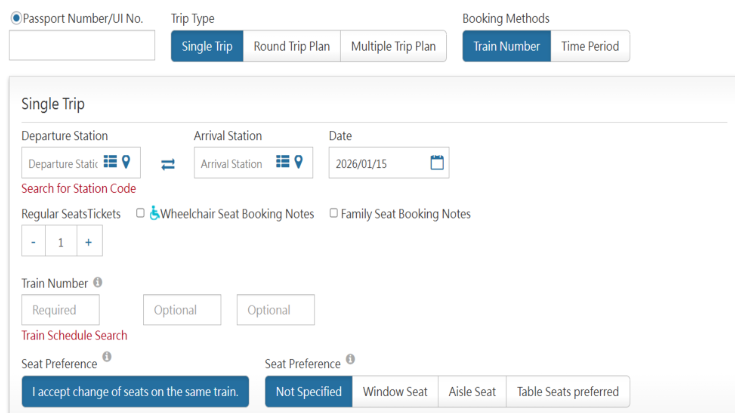Enable Family Seat checkbox
735x413 pixels.
[333, 213]
